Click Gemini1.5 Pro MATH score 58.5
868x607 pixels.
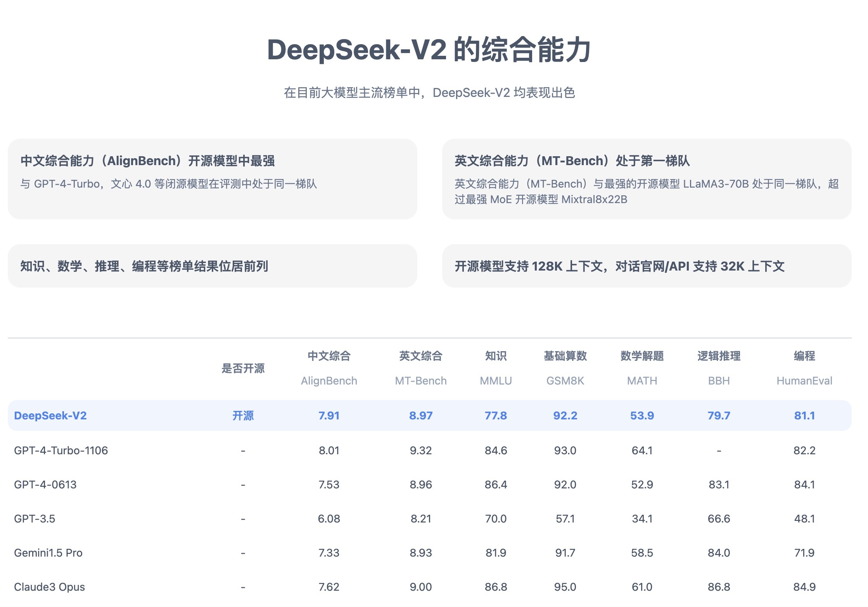click(x=642, y=553)
